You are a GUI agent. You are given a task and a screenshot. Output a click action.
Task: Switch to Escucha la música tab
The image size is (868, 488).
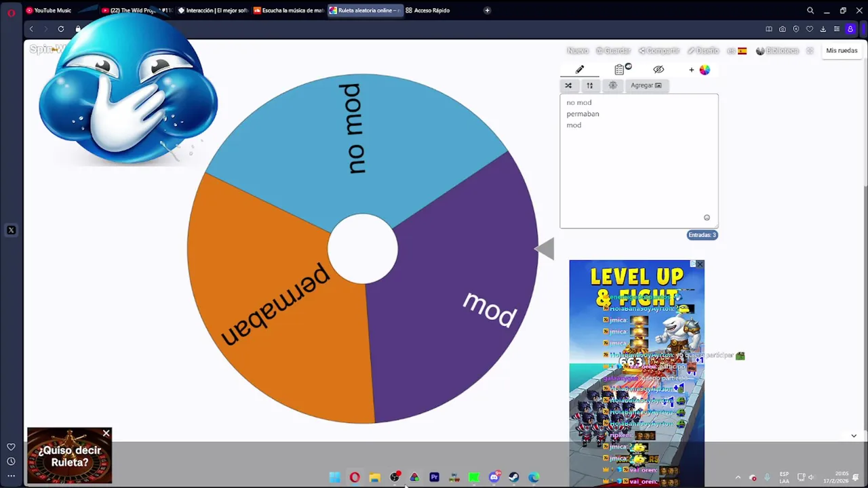[289, 10]
